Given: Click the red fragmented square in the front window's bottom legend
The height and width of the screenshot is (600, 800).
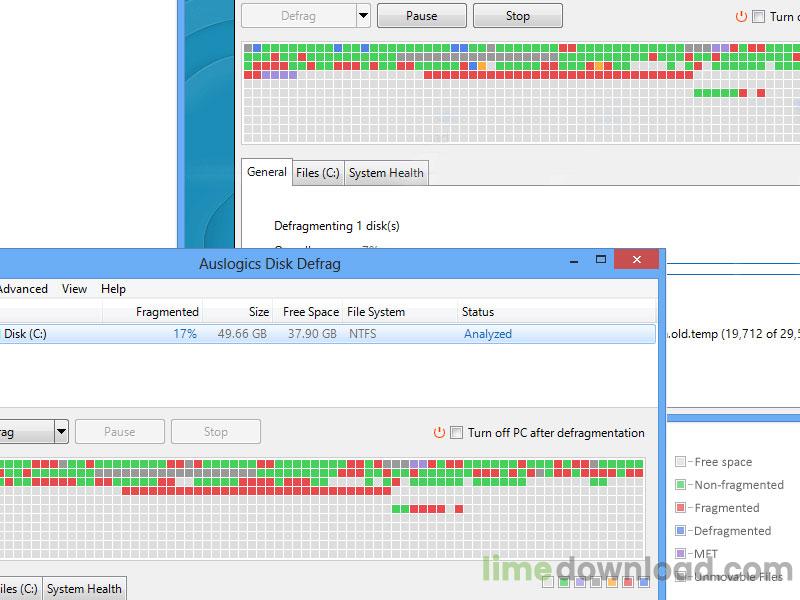Looking at the screenshot, I should [x=628, y=582].
